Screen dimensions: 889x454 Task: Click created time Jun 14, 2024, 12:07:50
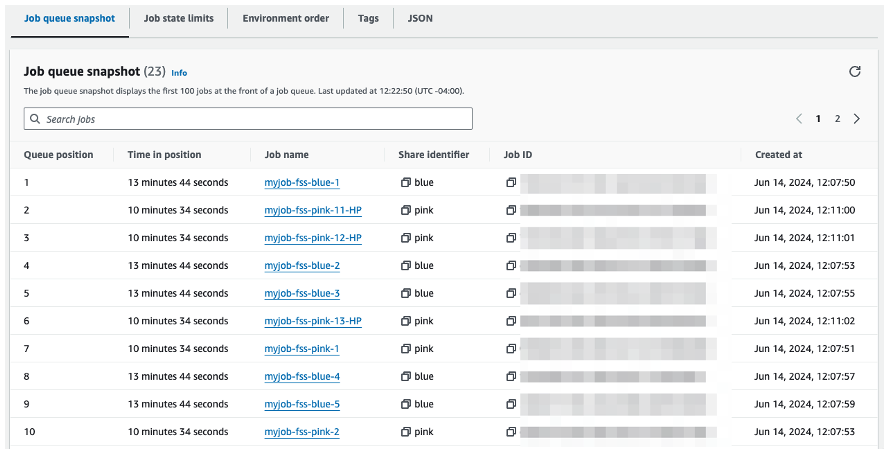805,183
